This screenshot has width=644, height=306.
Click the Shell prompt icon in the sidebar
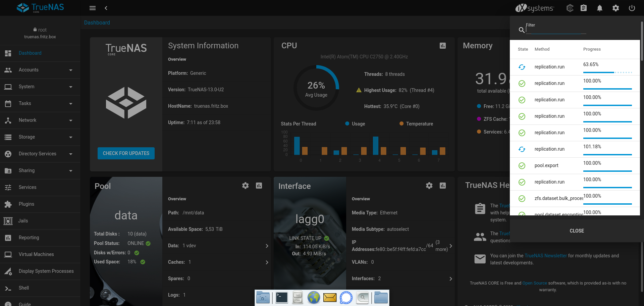pos(8,288)
